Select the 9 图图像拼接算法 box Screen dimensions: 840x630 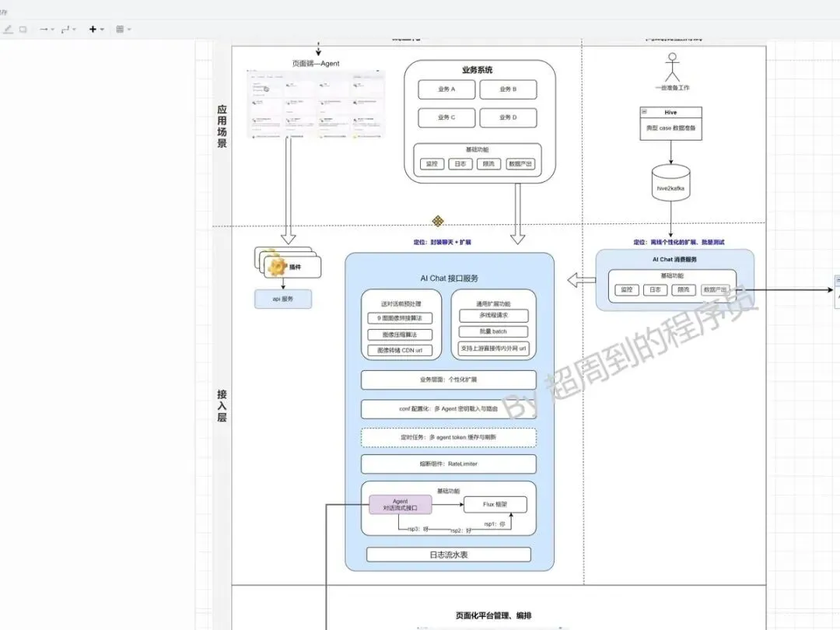400,318
